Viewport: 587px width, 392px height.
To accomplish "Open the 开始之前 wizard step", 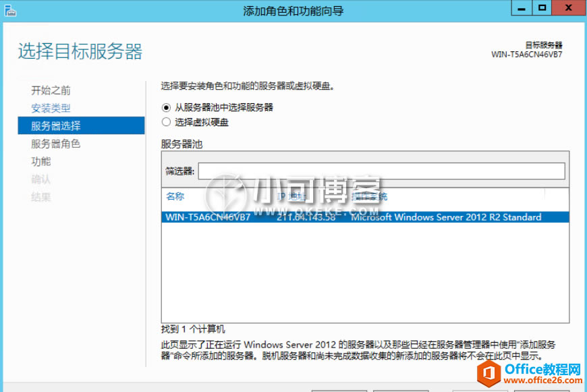I will [51, 90].
